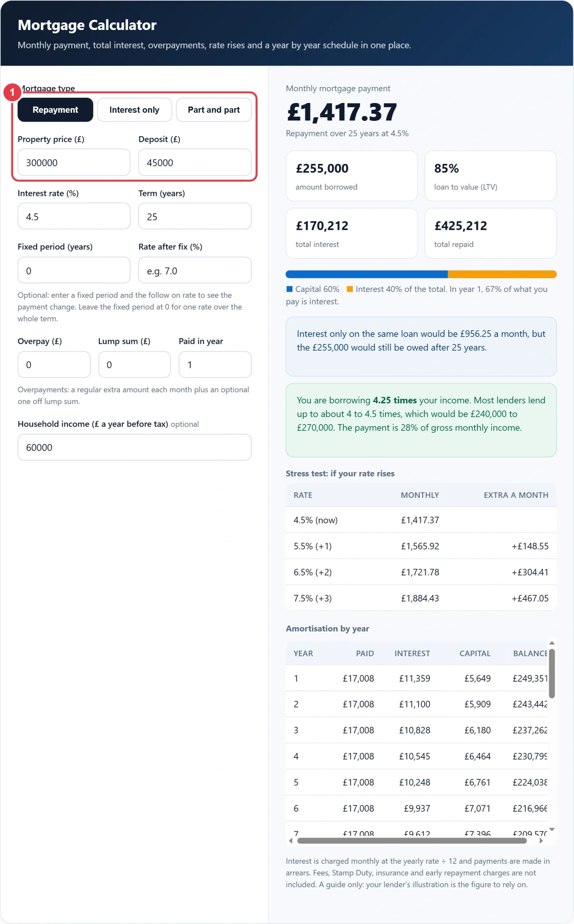
Task: Click the 5.5% (+1) stress test row
Action: click(421, 546)
